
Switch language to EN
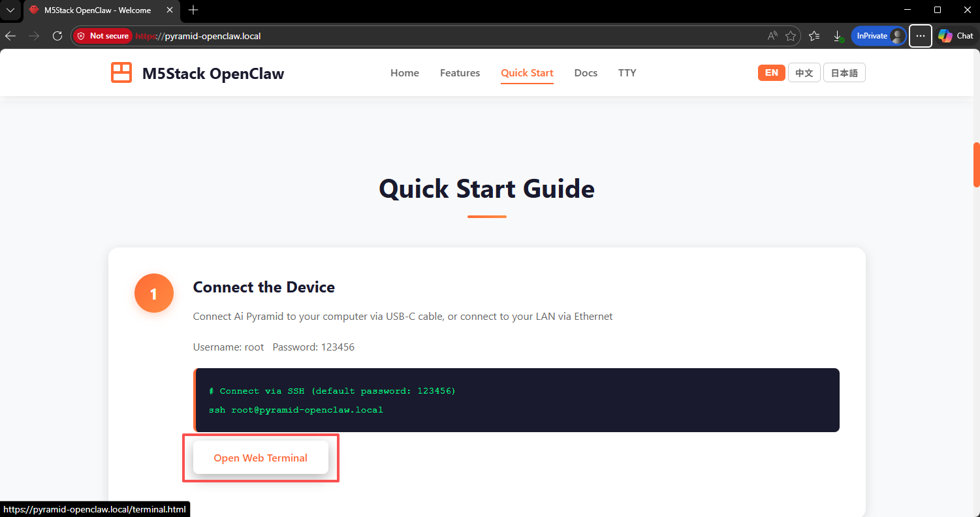pyautogui.click(x=771, y=72)
